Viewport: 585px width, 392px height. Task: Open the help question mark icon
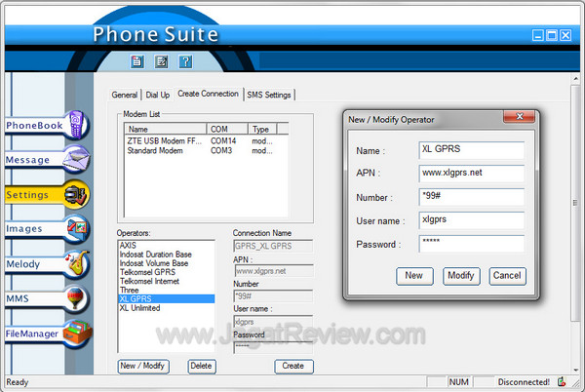(x=185, y=61)
